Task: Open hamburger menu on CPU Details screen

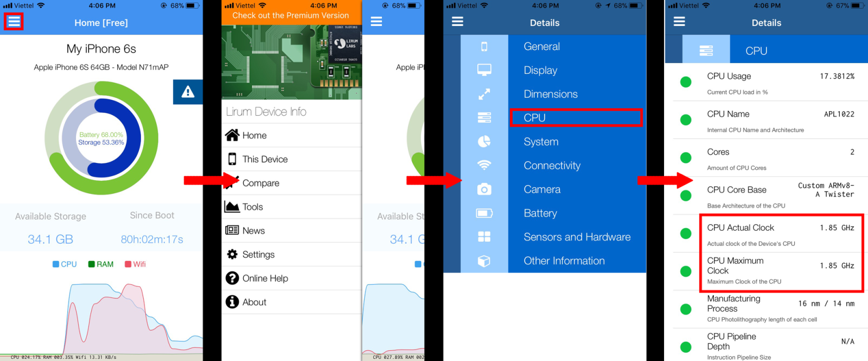Action: tap(679, 22)
